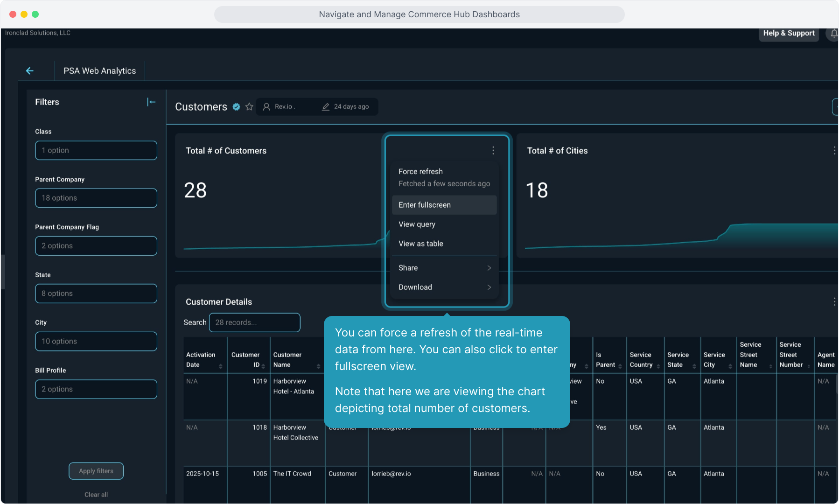This screenshot has height=504, width=839.
Task: Expand the Parent Company filter
Action: pos(96,198)
